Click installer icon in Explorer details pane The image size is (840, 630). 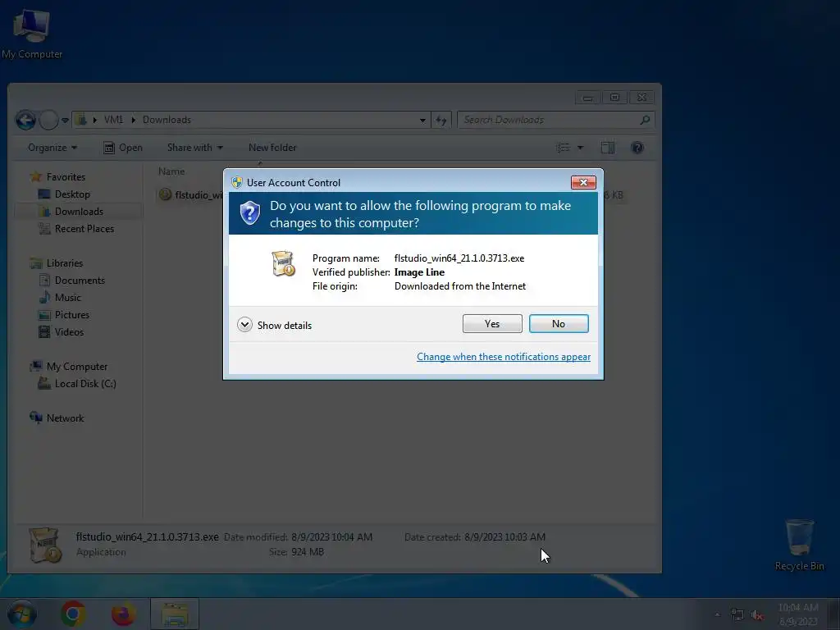46,546
